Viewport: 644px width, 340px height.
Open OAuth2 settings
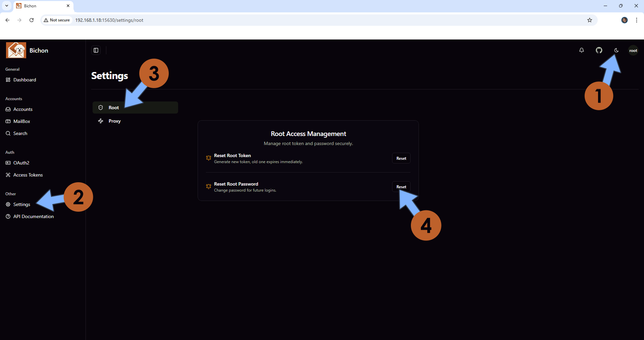coord(21,163)
